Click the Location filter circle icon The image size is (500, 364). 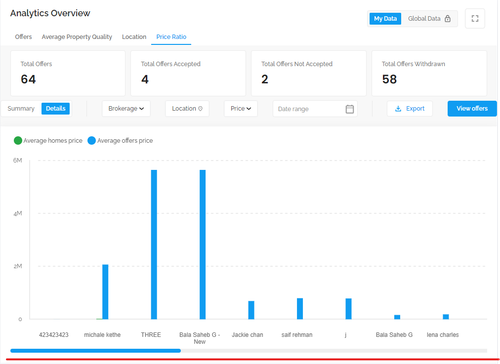coord(200,109)
